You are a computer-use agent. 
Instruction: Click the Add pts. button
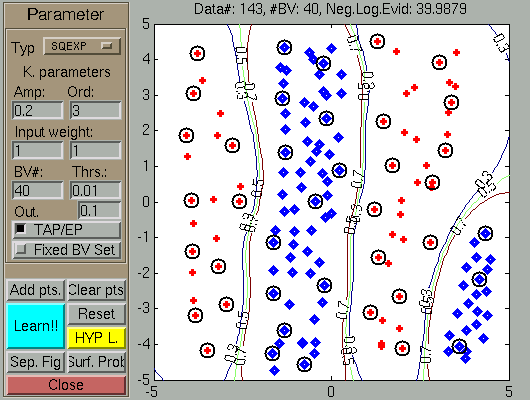tap(35, 290)
